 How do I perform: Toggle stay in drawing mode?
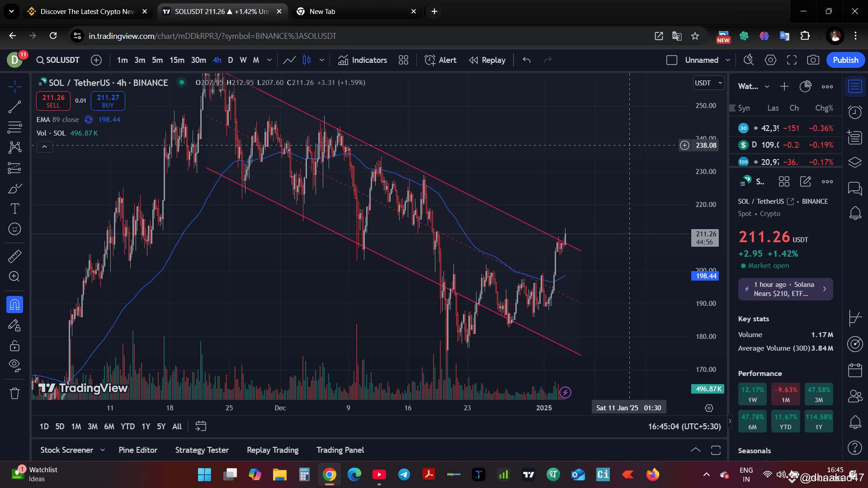coord(14,325)
